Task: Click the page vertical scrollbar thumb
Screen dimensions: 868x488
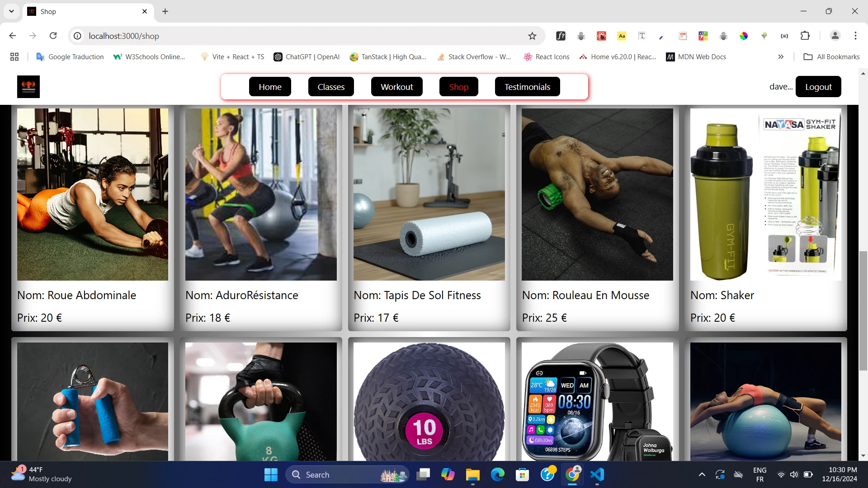Action: (863, 310)
